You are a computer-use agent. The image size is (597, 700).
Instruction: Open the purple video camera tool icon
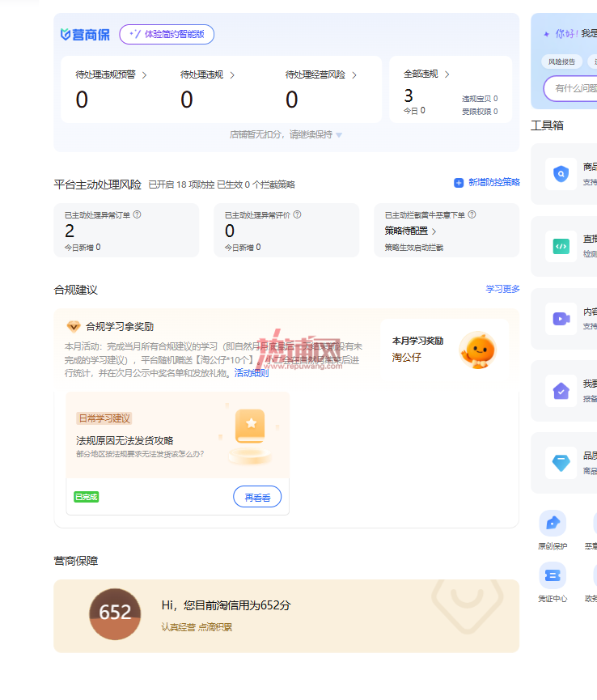click(561, 319)
